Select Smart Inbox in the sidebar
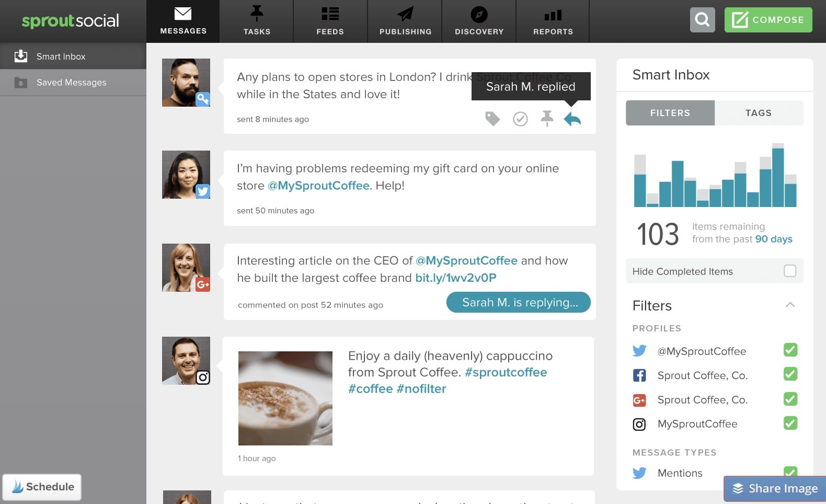This screenshot has width=826, height=504. [x=73, y=56]
